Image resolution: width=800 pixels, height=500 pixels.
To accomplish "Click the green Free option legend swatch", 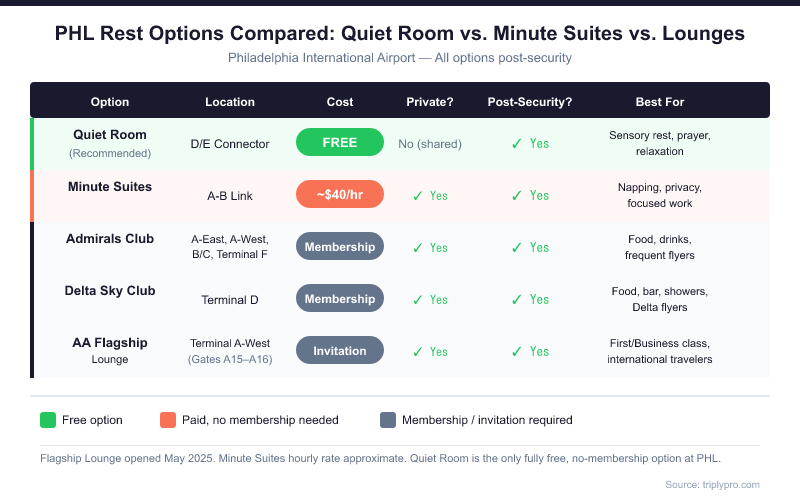I will click(x=47, y=420).
